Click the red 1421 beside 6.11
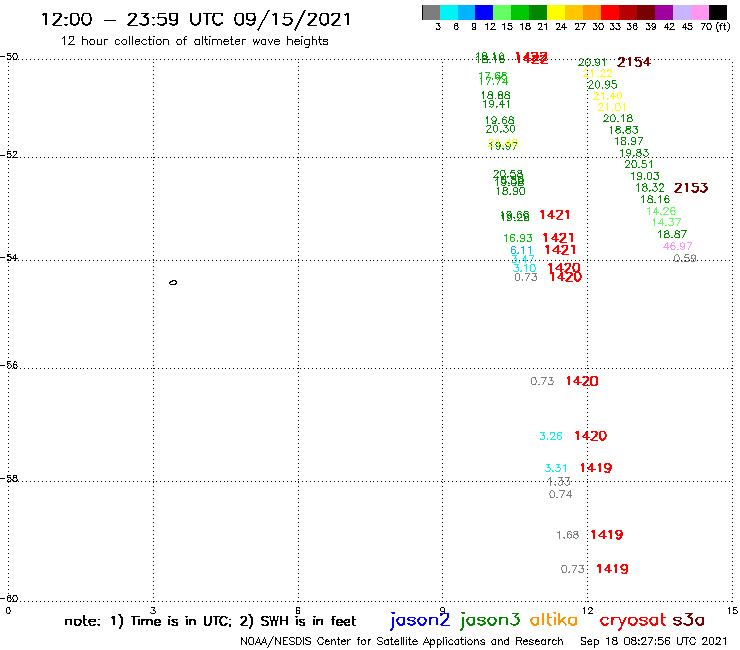The image size is (740, 650). [x=560, y=250]
